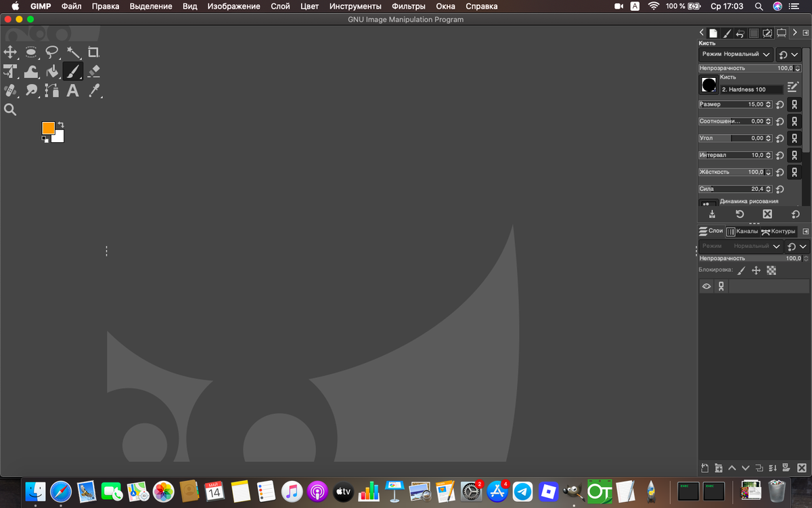
Task: Edit the brush via pencil-list icon
Action: coord(793,86)
